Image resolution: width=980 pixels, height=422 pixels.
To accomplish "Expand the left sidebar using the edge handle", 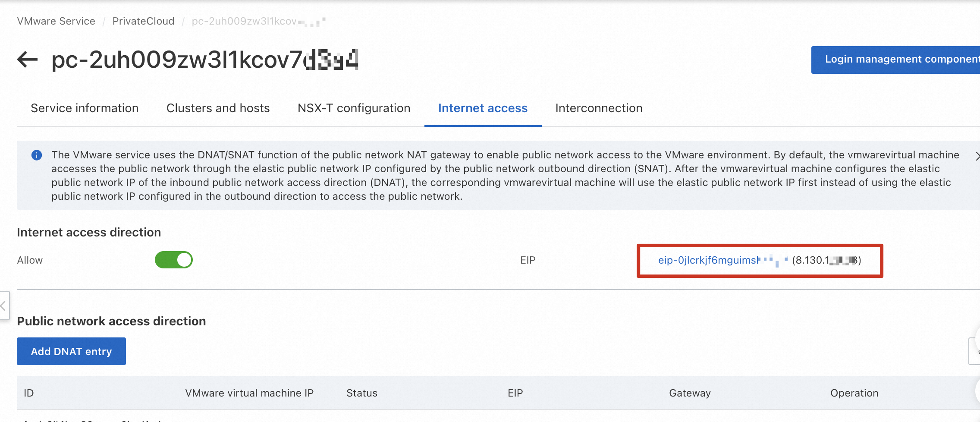I will click(3, 305).
